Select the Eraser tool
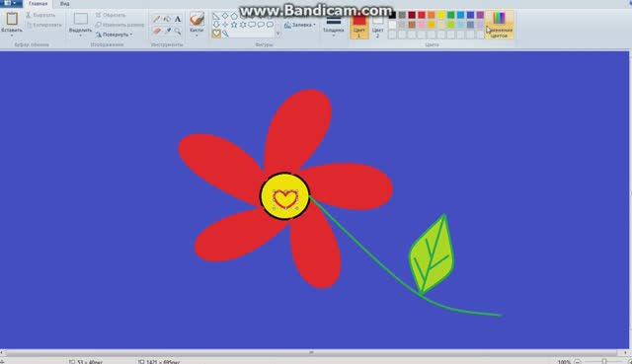Viewport: 632px width, 364px height. point(156,31)
